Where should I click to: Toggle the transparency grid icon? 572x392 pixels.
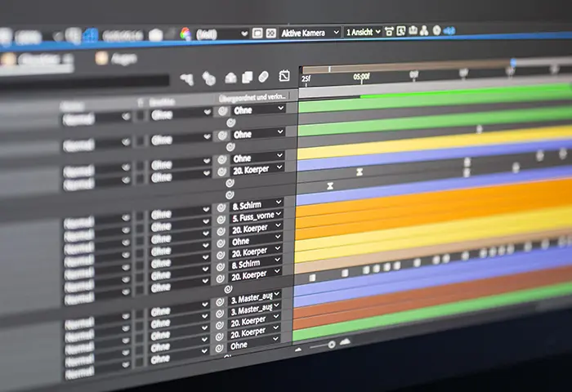tap(271, 33)
